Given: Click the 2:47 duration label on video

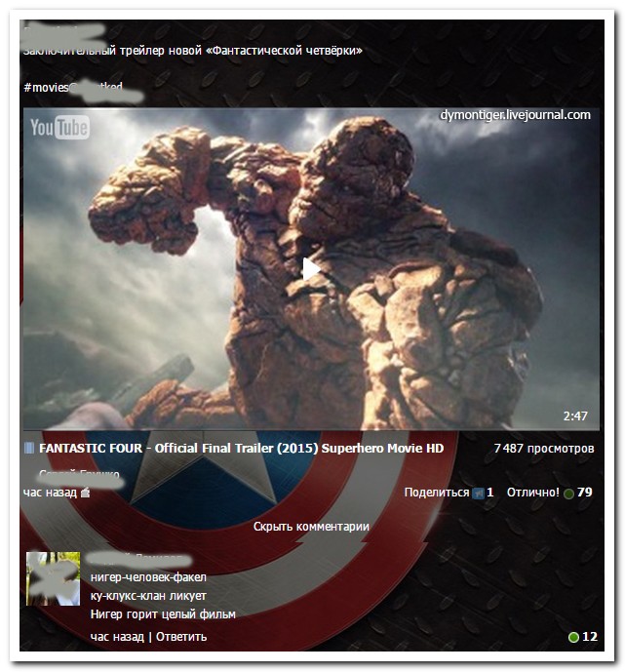Looking at the screenshot, I should click(575, 416).
